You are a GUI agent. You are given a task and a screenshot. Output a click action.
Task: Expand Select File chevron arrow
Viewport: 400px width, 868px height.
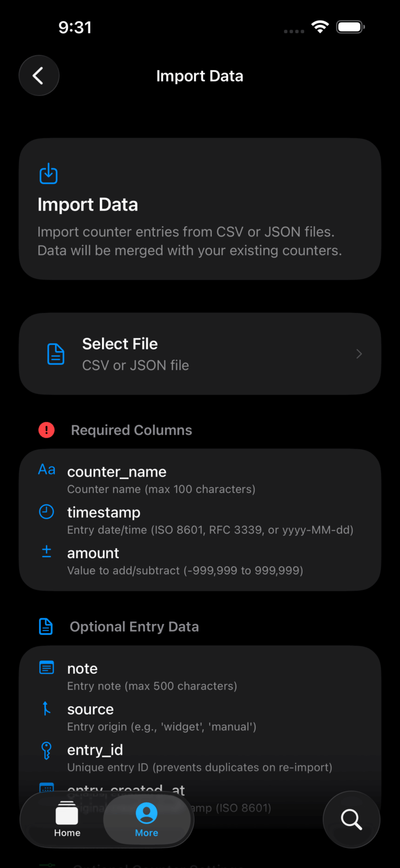(x=359, y=354)
